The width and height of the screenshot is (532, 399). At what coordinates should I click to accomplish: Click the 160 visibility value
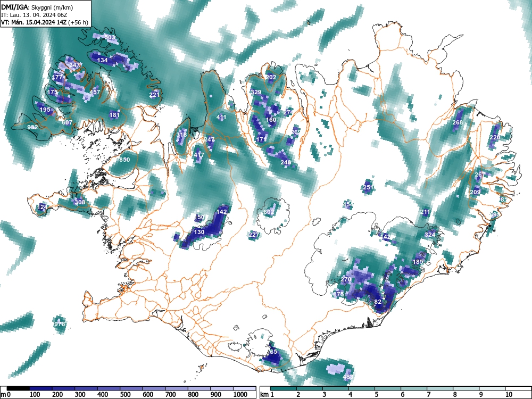click(x=271, y=119)
